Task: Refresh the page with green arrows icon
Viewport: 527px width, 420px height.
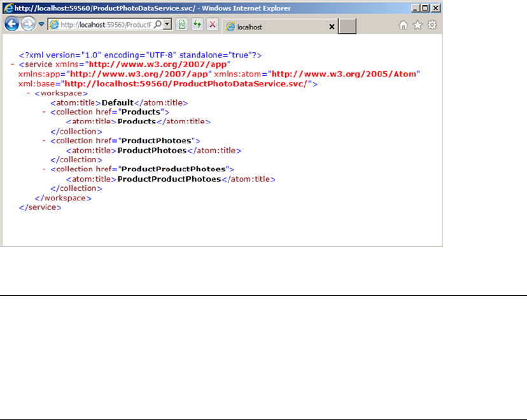Action: (x=197, y=24)
